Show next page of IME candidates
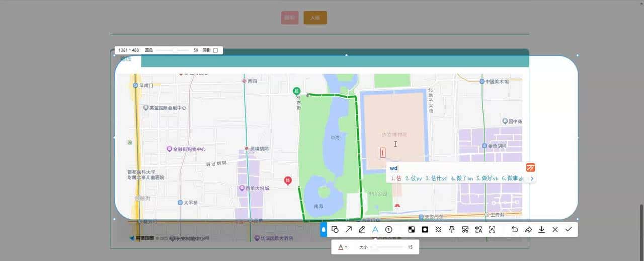 (x=532, y=178)
